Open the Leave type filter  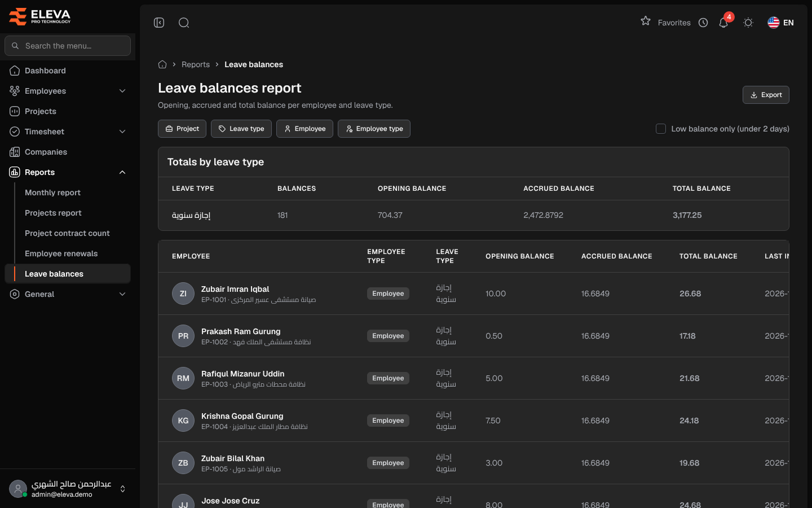click(x=241, y=129)
